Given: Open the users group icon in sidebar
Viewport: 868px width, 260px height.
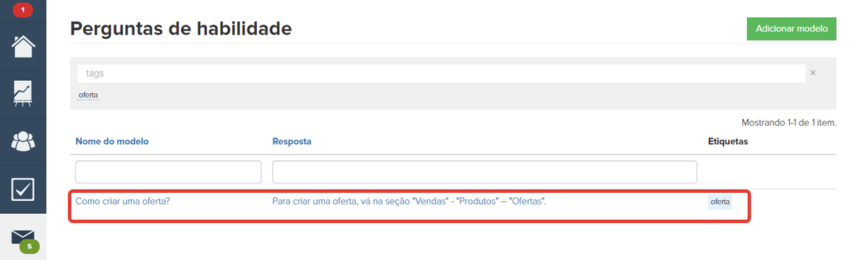Looking at the screenshot, I should (x=23, y=141).
